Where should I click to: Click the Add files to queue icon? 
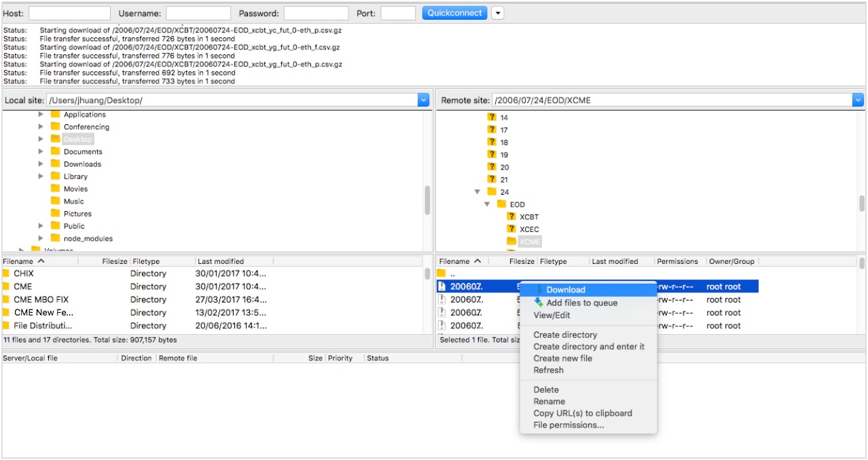(539, 303)
